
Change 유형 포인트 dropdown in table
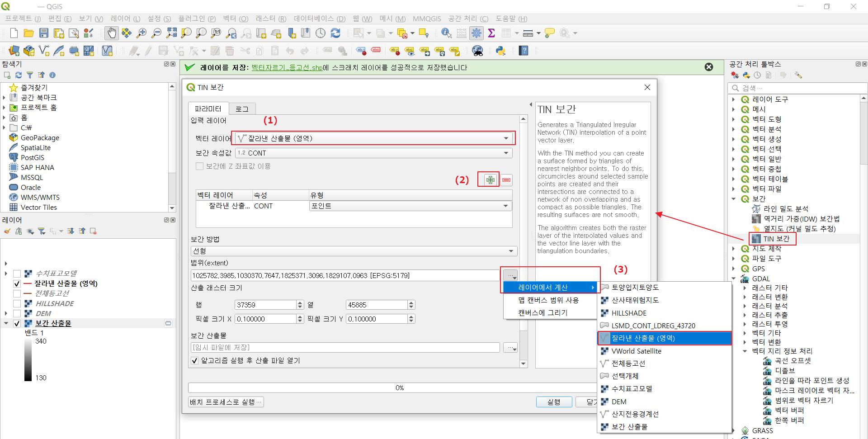(410, 206)
